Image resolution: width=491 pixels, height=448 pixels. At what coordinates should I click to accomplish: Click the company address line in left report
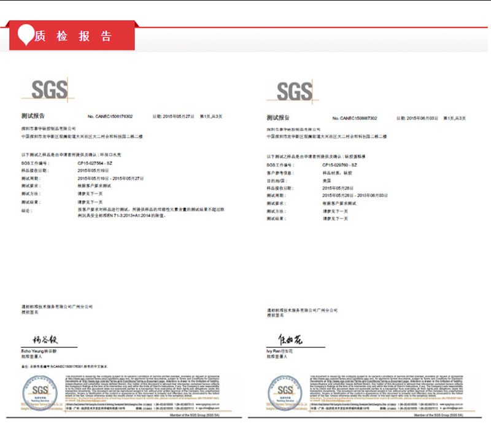82,136
